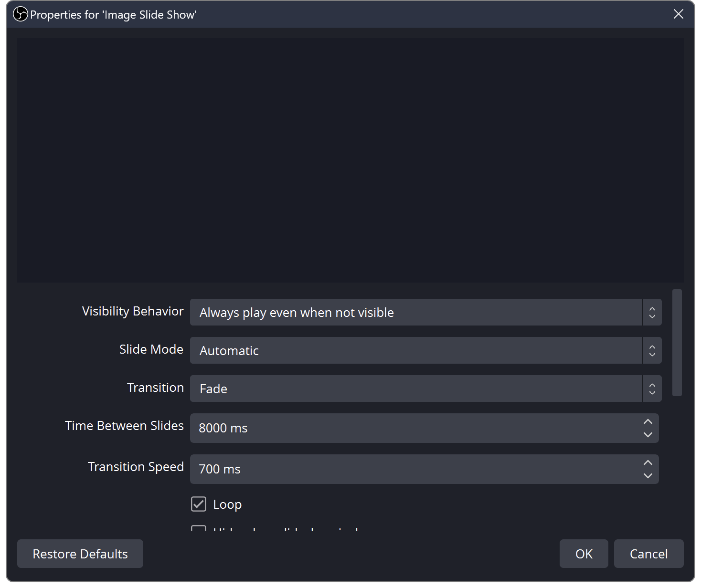Click the chevron icon on Transition selector
The width and height of the screenshot is (701, 588).
coord(651,388)
